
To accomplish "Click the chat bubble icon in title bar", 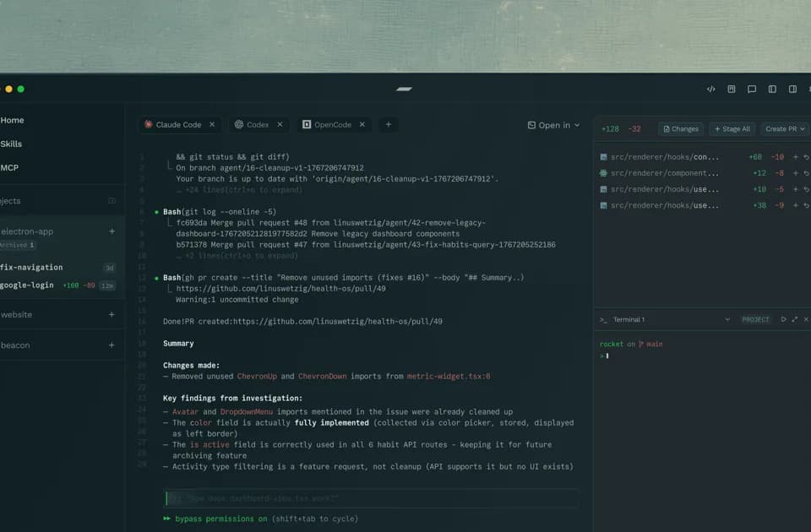I will tap(752, 89).
